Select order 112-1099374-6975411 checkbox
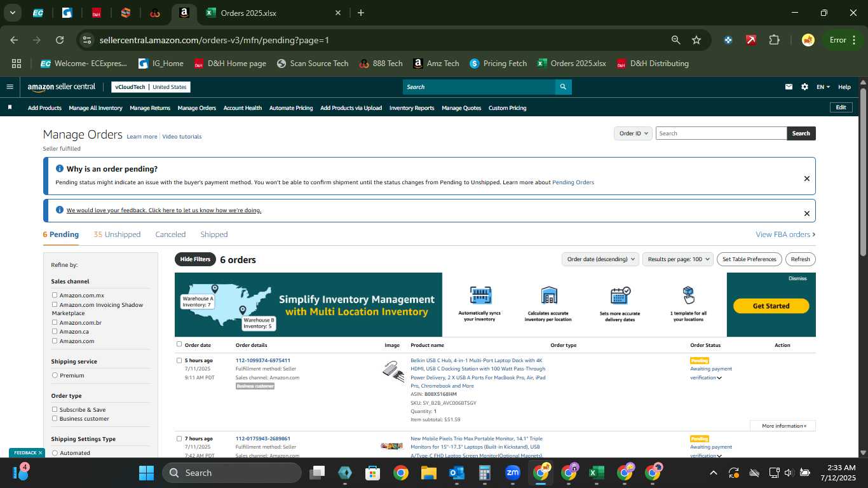 pos(179,360)
